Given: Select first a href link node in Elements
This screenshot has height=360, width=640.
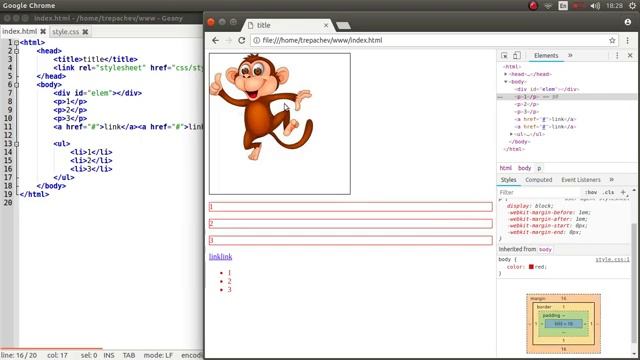Looking at the screenshot, I should 545,119.
